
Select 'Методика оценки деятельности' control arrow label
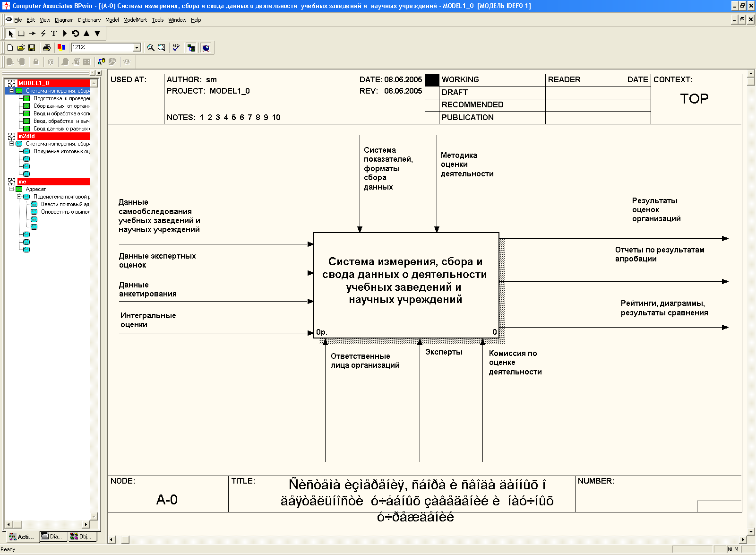[x=467, y=165]
